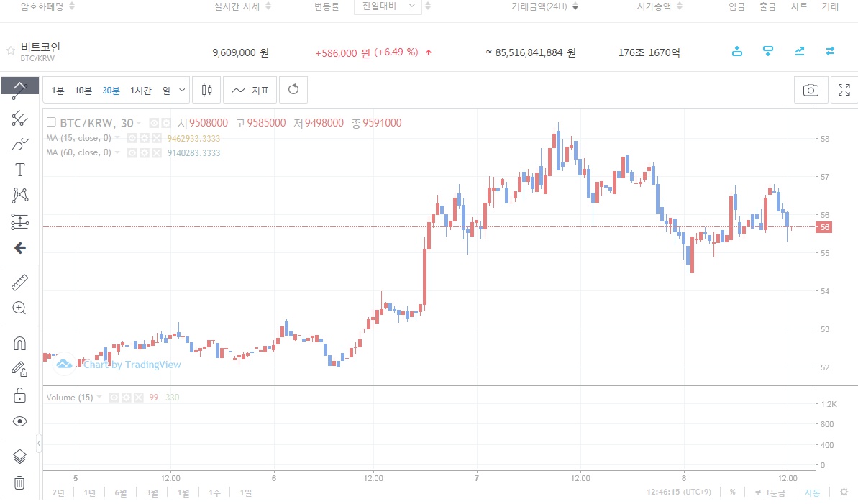Enable 로그눈금 log scale
The image size is (858, 504).
tap(769, 492)
